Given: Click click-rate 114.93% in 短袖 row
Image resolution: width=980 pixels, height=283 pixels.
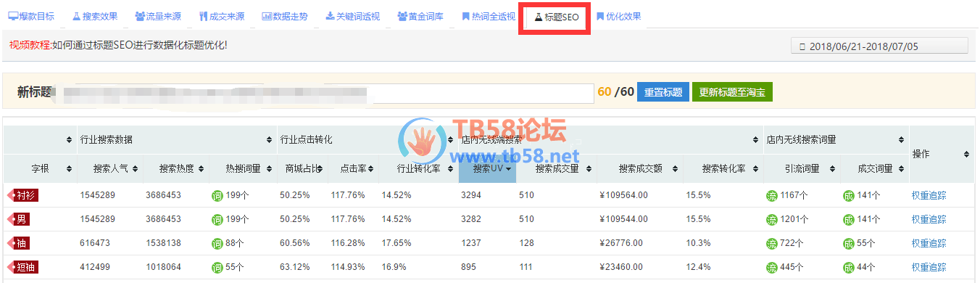Looking at the screenshot, I should point(348,268).
